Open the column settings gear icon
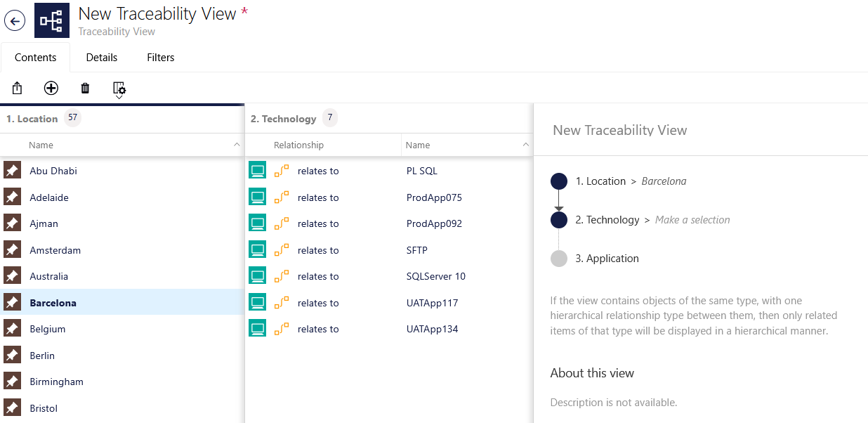 pos(119,89)
